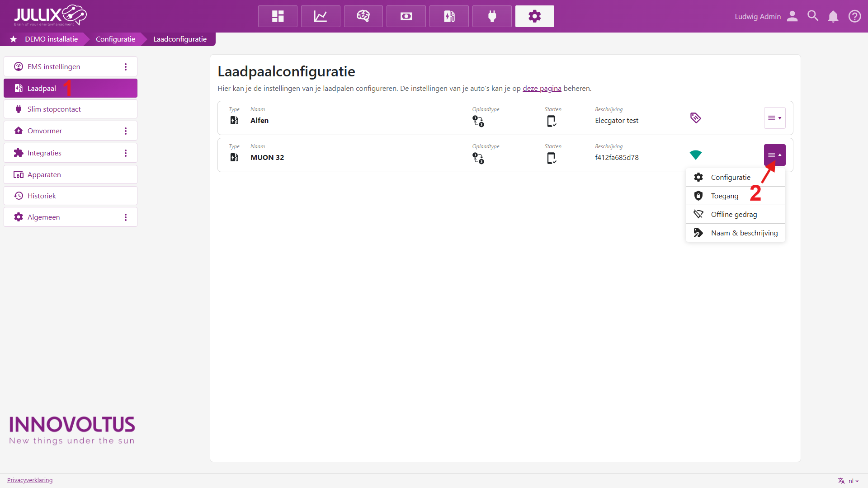Viewport: 868px width, 488px height.
Task: Select Configuratie from the MUON 32 menu
Action: point(730,177)
